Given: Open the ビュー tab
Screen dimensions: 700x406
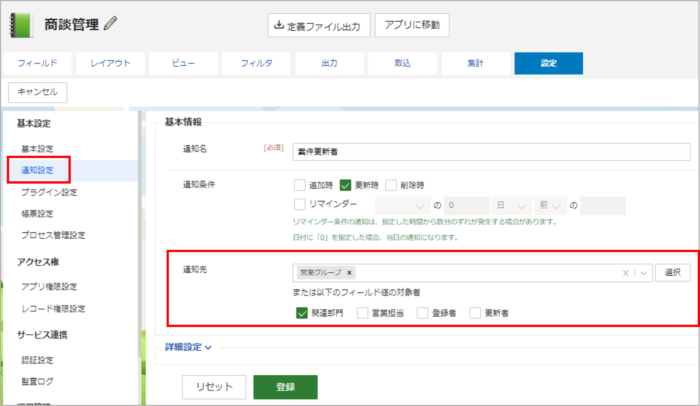Looking at the screenshot, I should click(183, 63).
